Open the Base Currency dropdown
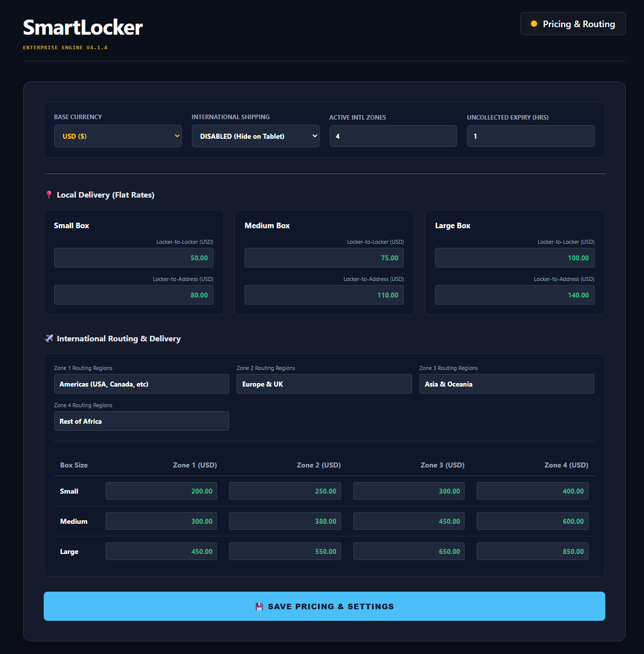Viewport: 644px width, 654px height. [118, 136]
